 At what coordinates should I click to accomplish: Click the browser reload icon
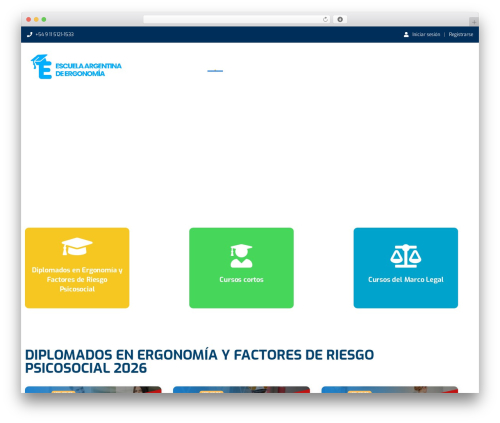325,19
